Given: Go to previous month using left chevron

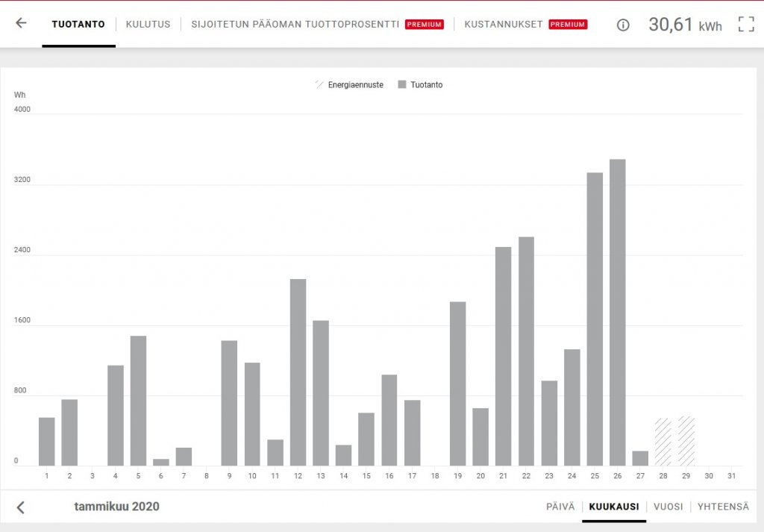Looking at the screenshot, I should click(21, 507).
